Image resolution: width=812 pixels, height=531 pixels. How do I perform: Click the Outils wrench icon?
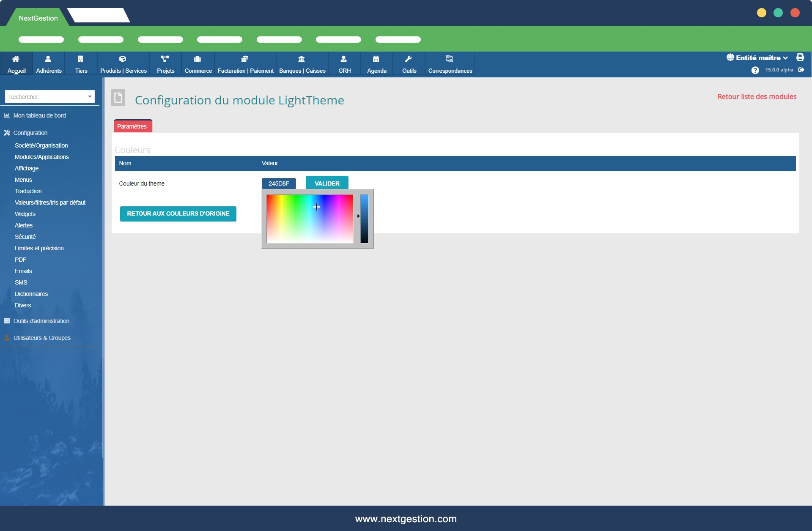pyautogui.click(x=409, y=59)
